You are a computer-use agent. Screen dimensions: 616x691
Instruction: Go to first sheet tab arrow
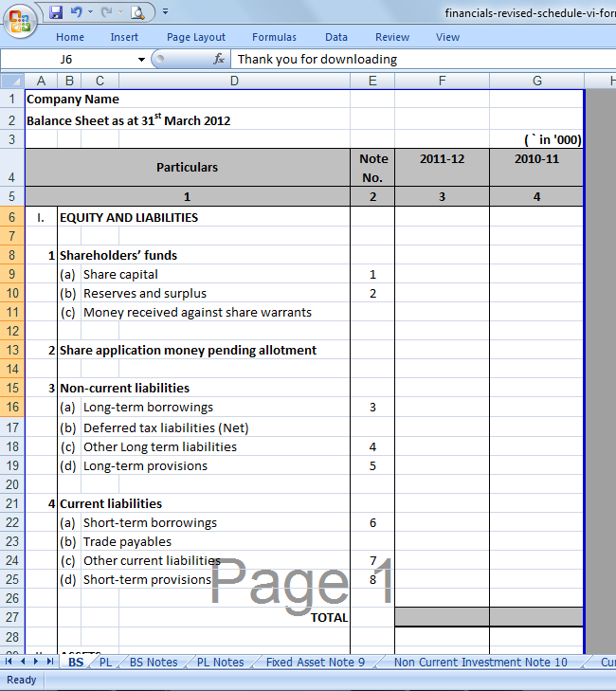(x=9, y=662)
